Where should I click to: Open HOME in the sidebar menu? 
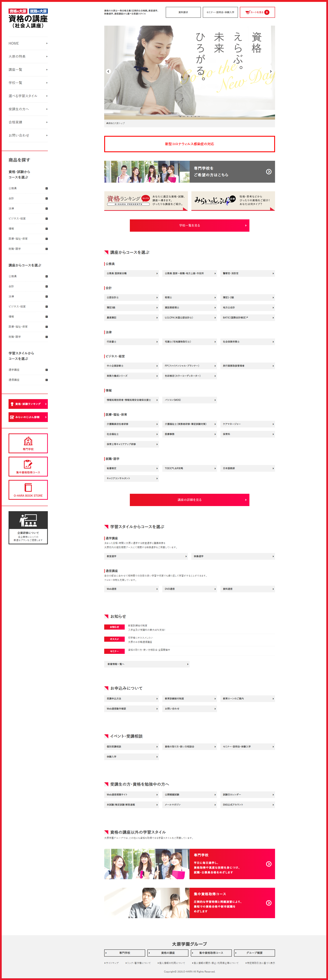[x=28, y=43]
